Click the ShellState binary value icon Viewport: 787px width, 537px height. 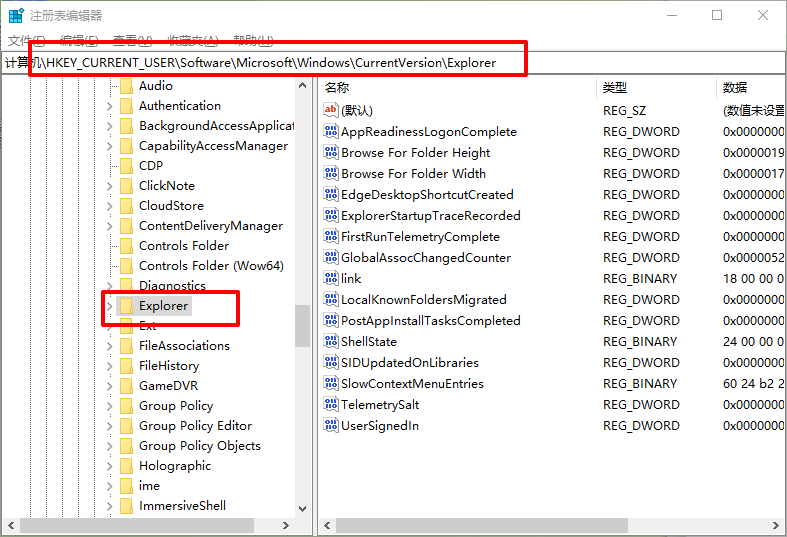click(x=331, y=341)
